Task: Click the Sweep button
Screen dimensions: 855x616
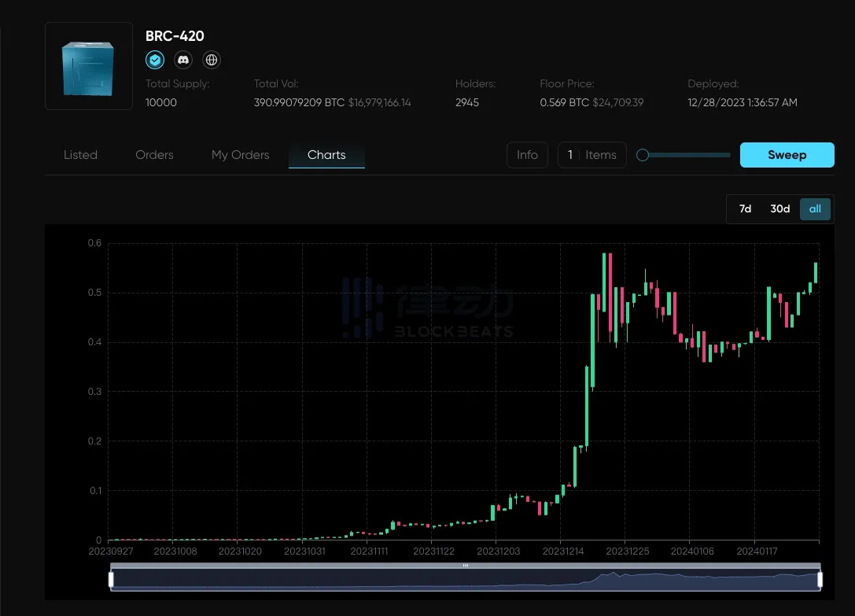Action: [787, 155]
